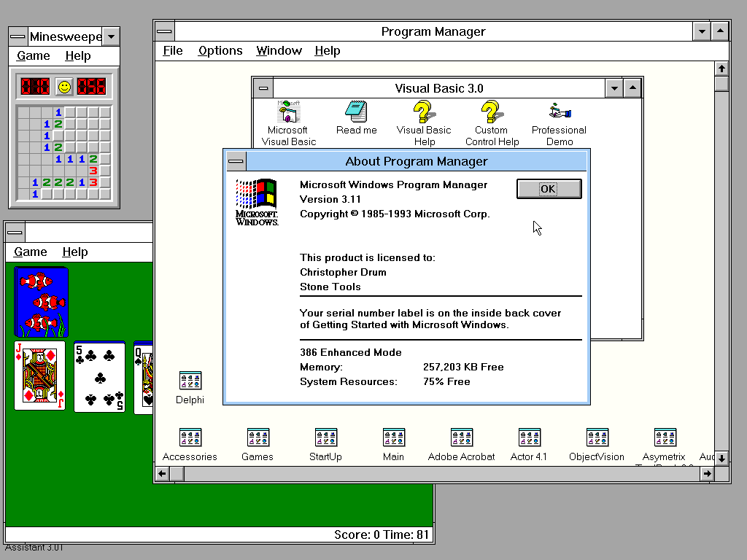Open the Program Manager Help menu
Image resolution: width=747 pixels, height=560 pixels.
(x=328, y=50)
